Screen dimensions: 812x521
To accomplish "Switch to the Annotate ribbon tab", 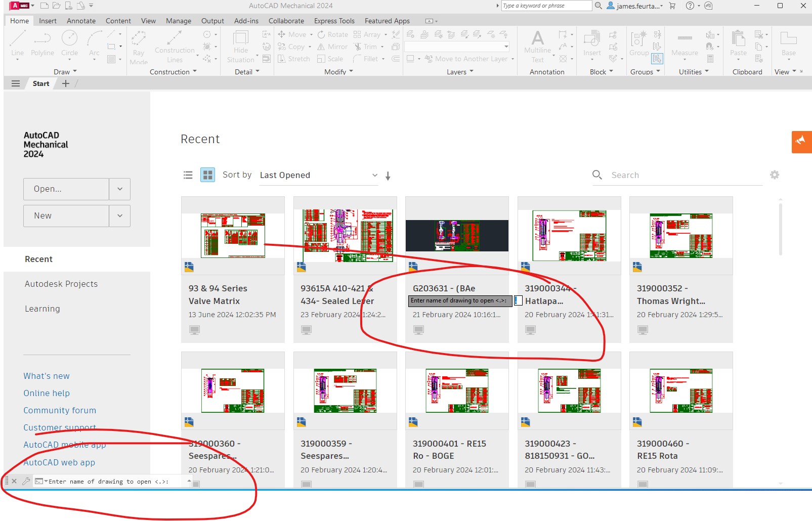I will (x=81, y=21).
